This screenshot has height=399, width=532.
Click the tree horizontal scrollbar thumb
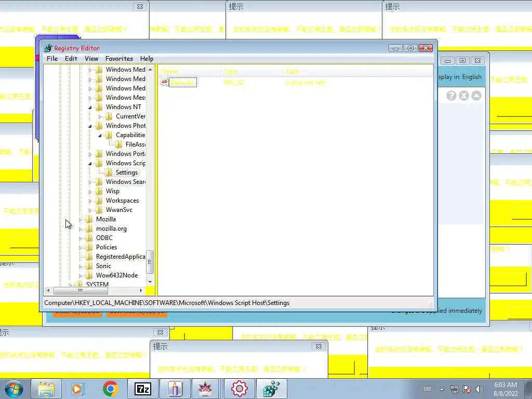pyautogui.click(x=81, y=291)
